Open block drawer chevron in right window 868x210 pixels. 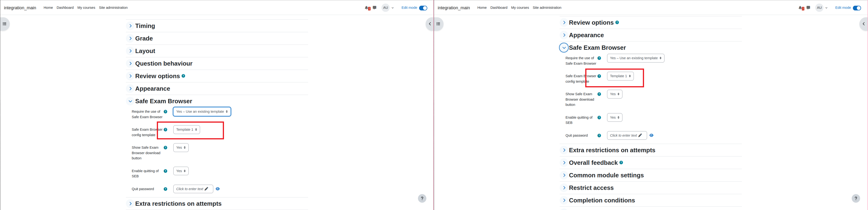[x=863, y=24]
